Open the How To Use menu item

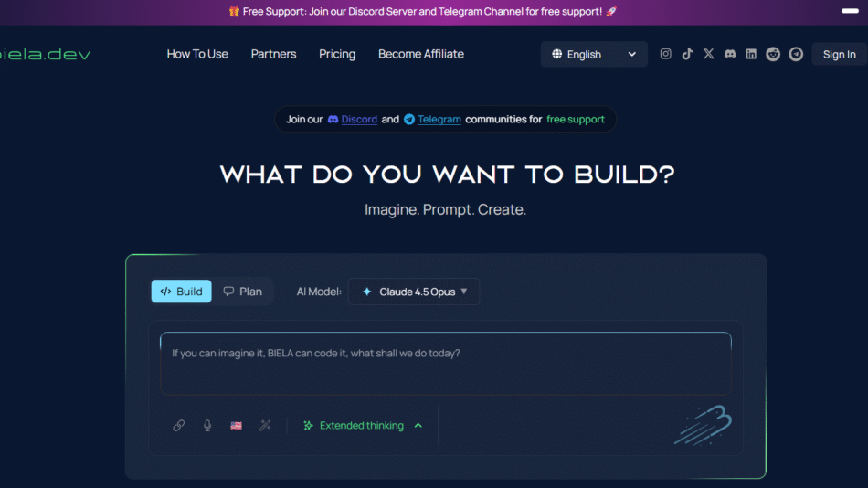(197, 54)
